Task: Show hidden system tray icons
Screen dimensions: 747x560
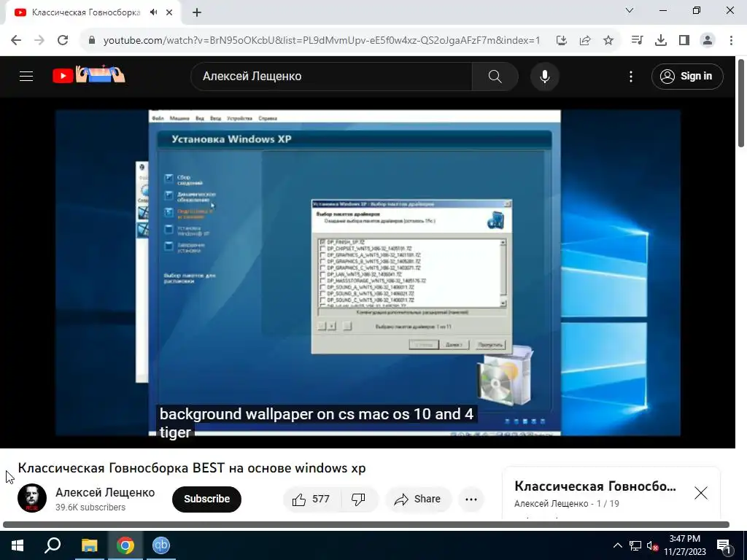Action: [x=617, y=545]
